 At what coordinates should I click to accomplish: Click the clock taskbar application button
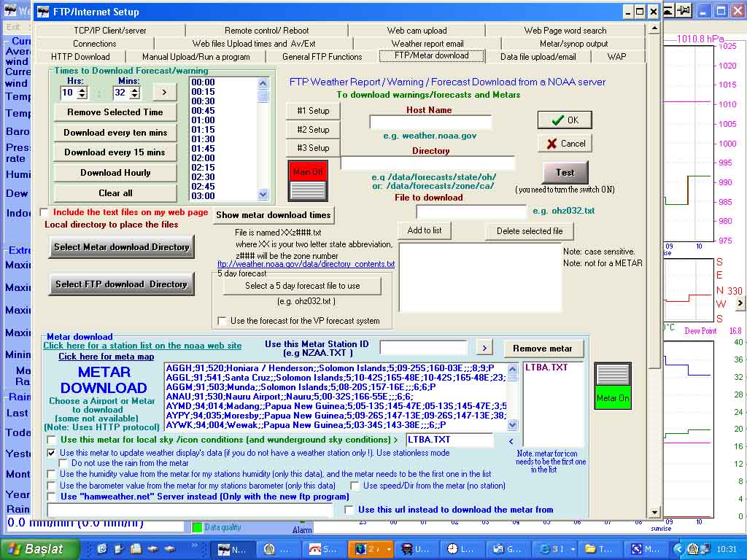click(461, 549)
